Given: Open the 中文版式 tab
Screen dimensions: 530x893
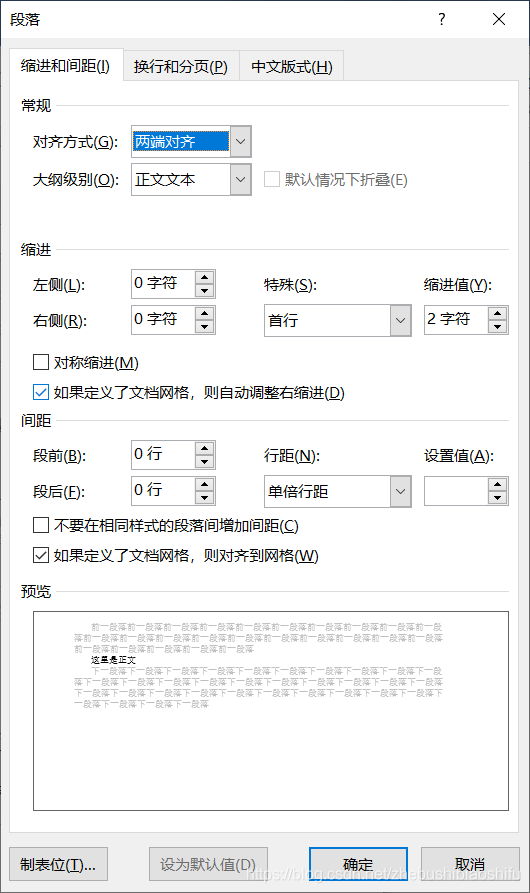Looking at the screenshot, I should 291,67.
